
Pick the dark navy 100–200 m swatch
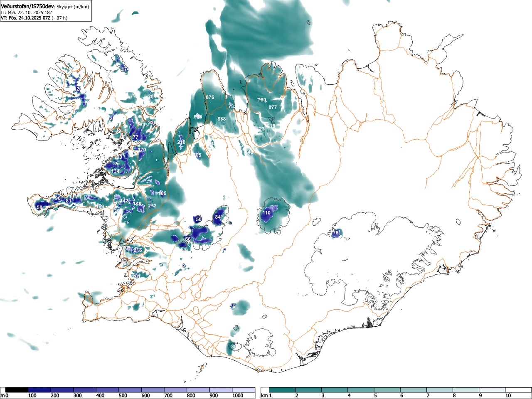[39, 390]
